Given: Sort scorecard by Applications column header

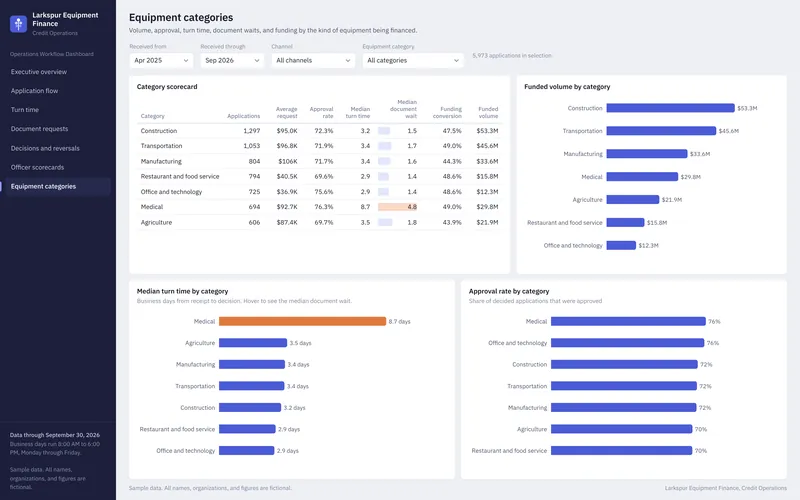Looking at the screenshot, I should click(243, 116).
